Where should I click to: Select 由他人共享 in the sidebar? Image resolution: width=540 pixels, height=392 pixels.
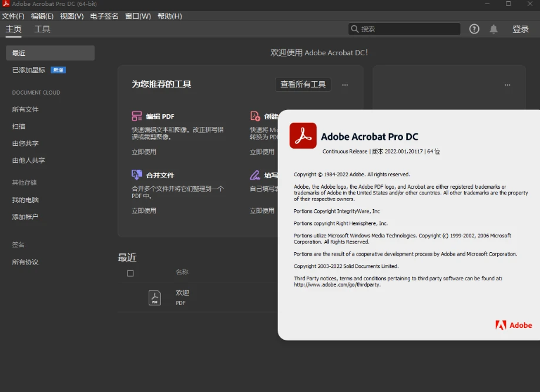point(29,160)
